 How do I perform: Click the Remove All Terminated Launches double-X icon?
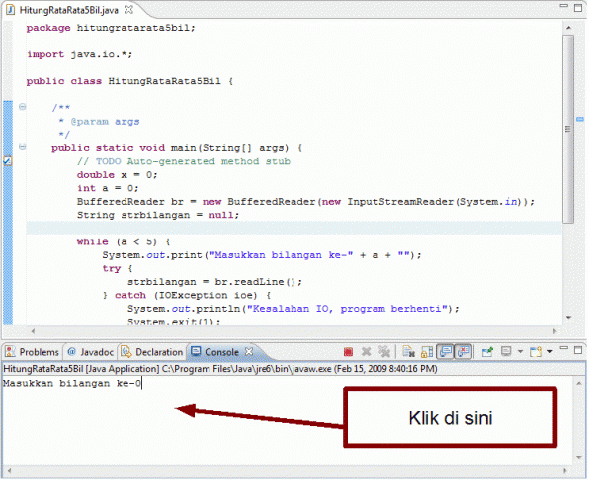pos(384,352)
